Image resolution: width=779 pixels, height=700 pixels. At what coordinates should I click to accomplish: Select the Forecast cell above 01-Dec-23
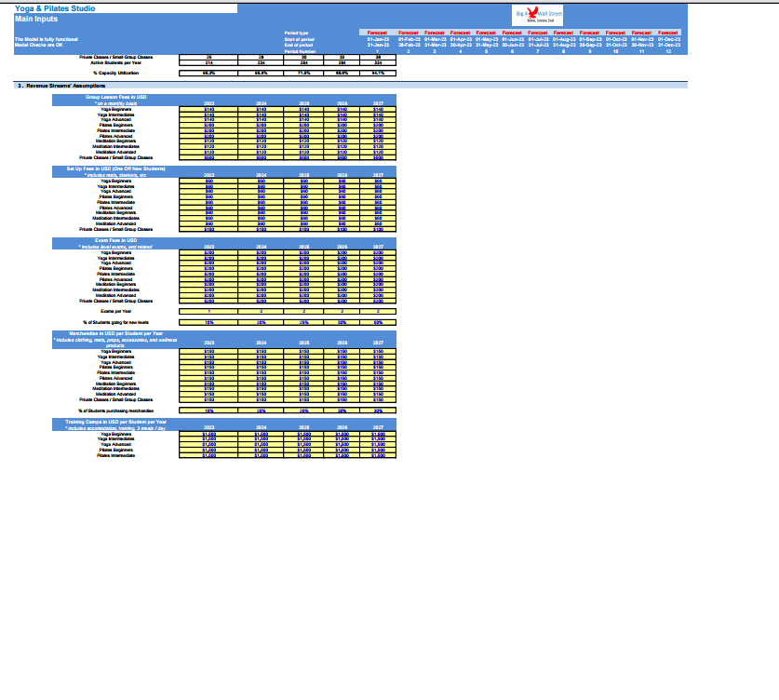click(668, 33)
